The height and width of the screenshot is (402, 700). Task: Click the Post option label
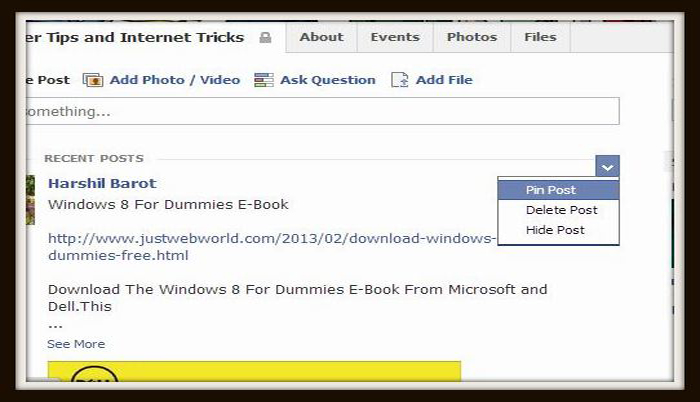48,80
